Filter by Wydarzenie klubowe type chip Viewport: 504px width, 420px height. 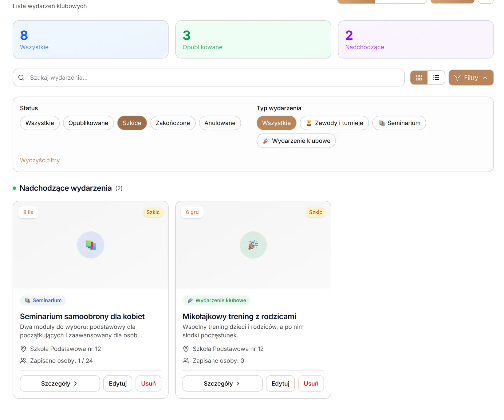click(296, 141)
